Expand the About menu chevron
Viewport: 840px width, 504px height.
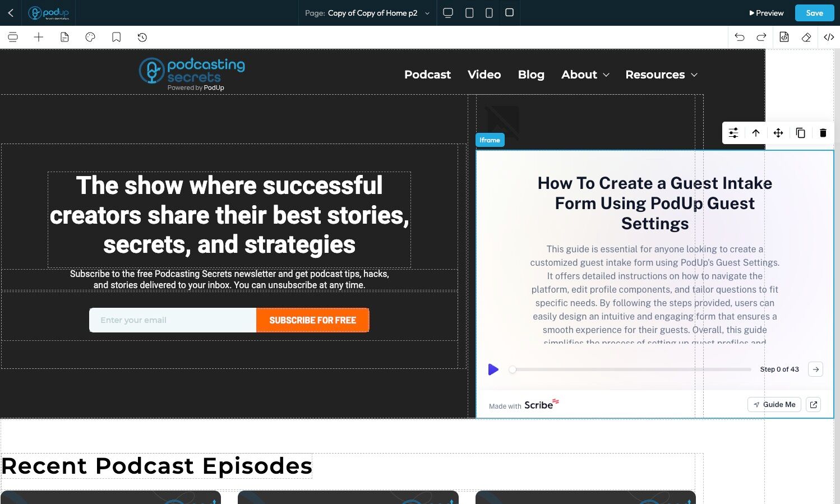(x=606, y=75)
